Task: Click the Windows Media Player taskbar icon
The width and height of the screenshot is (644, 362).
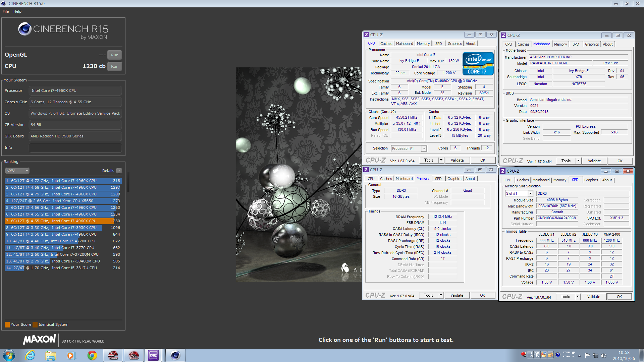Action: pyautogui.click(x=70, y=355)
